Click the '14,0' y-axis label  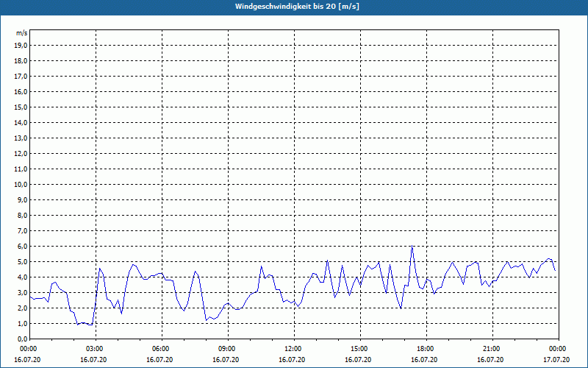[x=21, y=122]
